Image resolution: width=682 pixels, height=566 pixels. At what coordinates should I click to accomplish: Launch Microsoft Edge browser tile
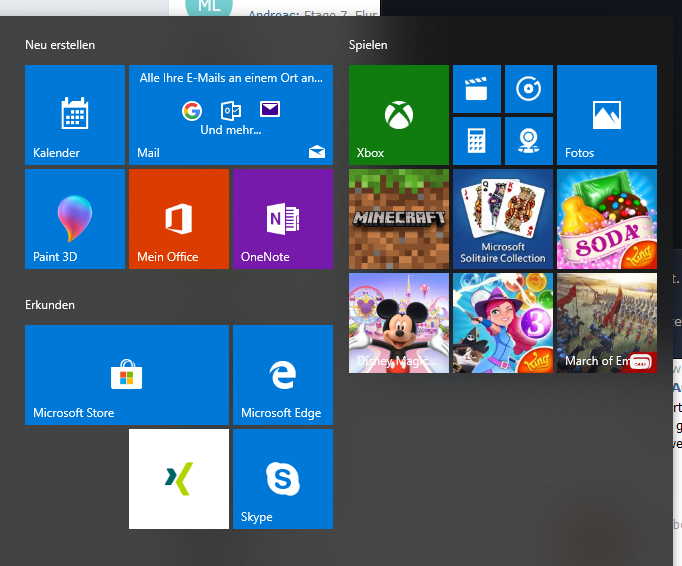pyautogui.click(x=283, y=375)
